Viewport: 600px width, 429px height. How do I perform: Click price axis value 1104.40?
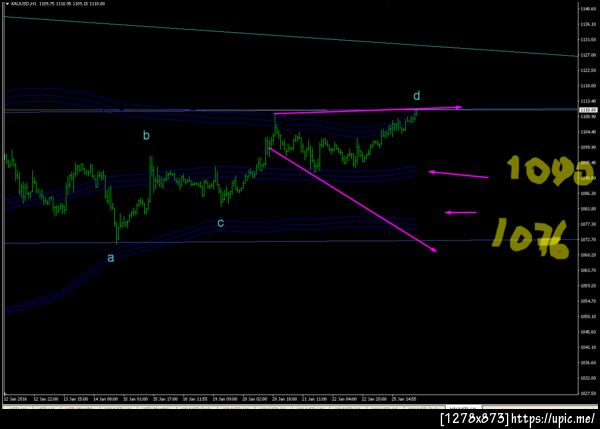point(588,132)
